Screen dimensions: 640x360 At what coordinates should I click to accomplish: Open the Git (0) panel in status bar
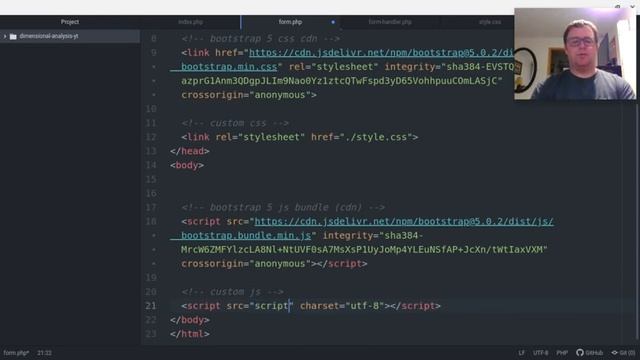623,352
